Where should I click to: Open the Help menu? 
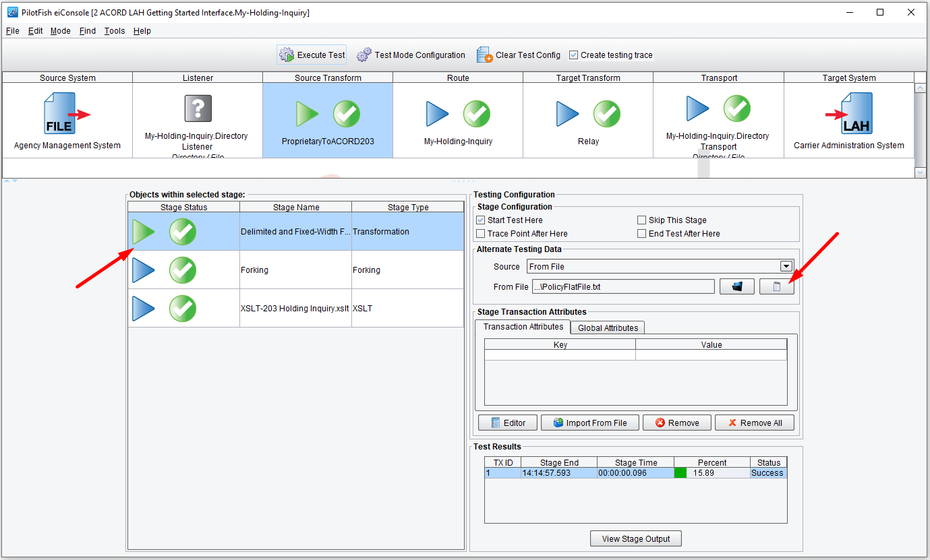point(142,31)
